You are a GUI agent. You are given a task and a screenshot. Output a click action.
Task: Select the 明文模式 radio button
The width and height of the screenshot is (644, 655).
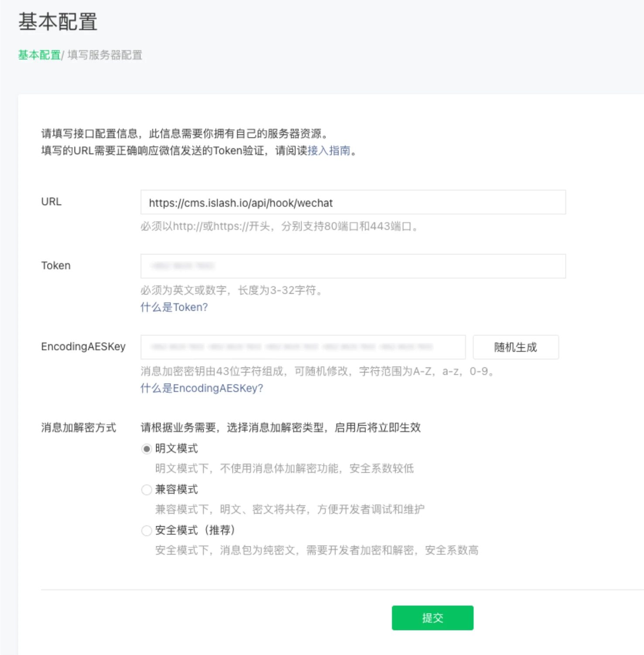click(x=147, y=449)
